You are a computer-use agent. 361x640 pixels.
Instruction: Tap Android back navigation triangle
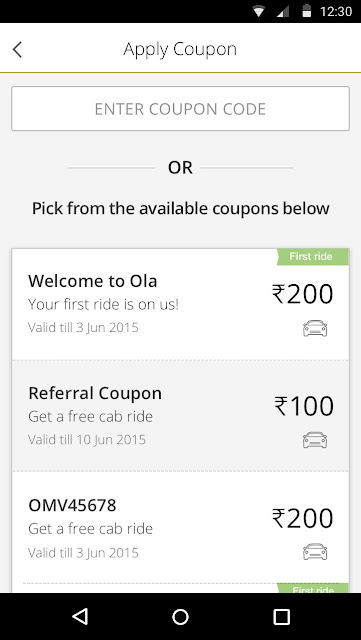[80, 617]
